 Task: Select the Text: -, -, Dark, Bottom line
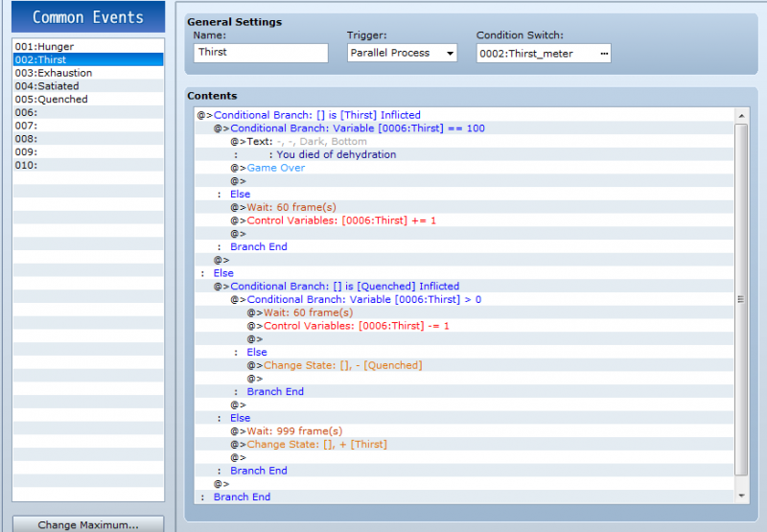point(464,141)
